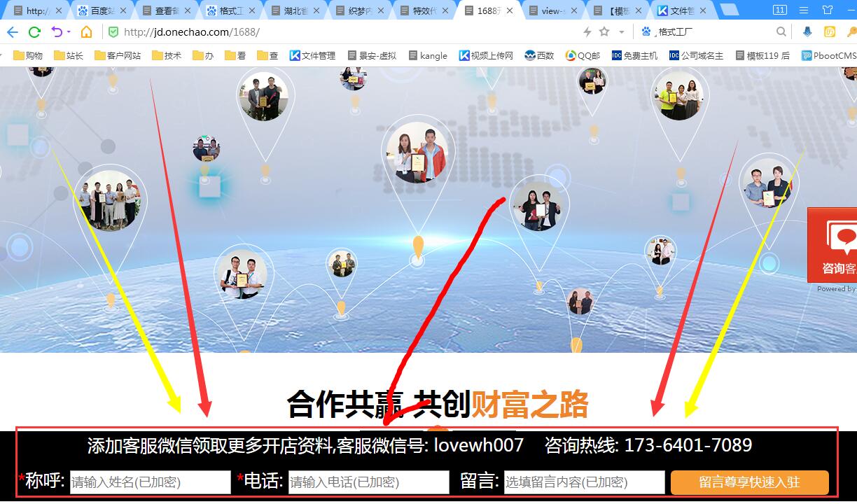Click the hotline number 173-6401-7089

688,445
